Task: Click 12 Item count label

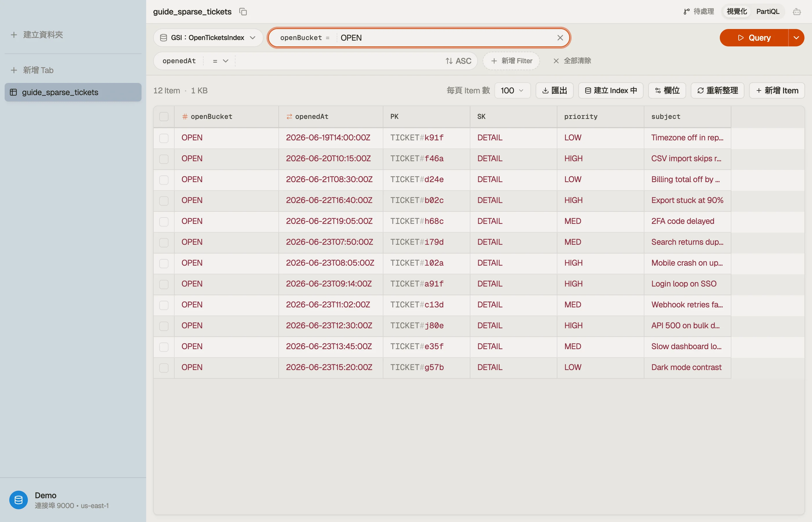Action: click(166, 90)
